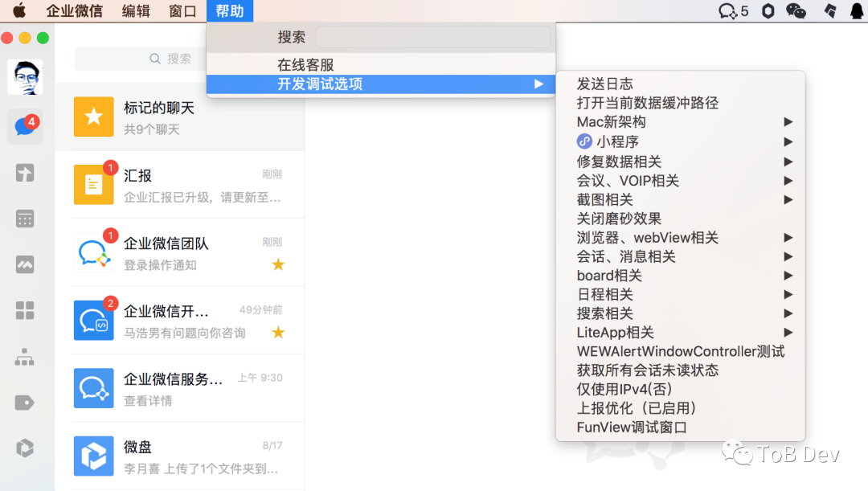This screenshot has width=868, height=491.
Task: Click the 微盘 chat icon
Action: click(x=93, y=456)
